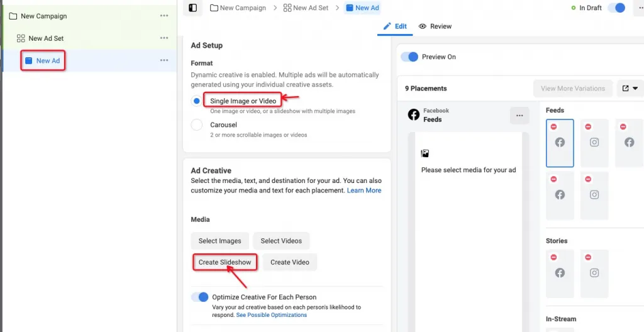Click the Create Slideshow button
Screen dimensions: 644x332
(225, 262)
